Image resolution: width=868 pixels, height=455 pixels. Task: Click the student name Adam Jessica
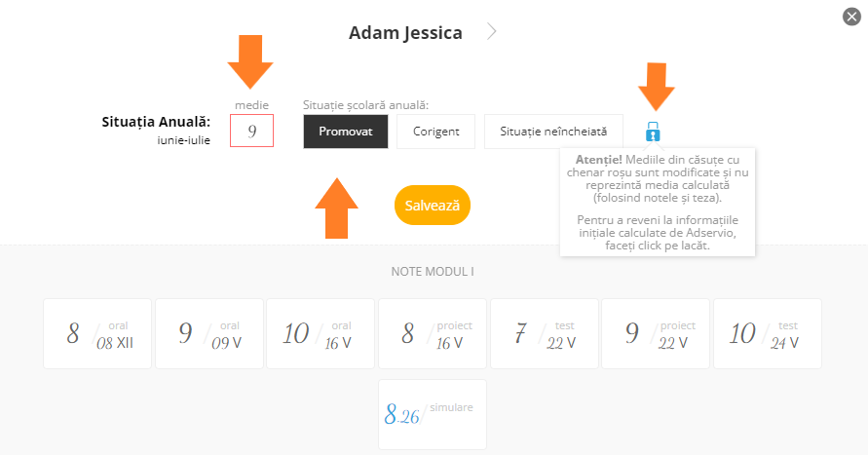coord(405,33)
